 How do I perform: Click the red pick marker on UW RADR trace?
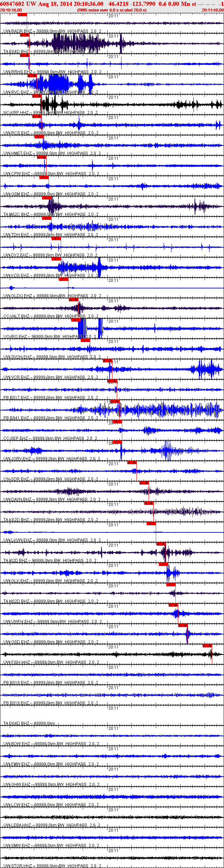pyautogui.click(x=22, y=15)
